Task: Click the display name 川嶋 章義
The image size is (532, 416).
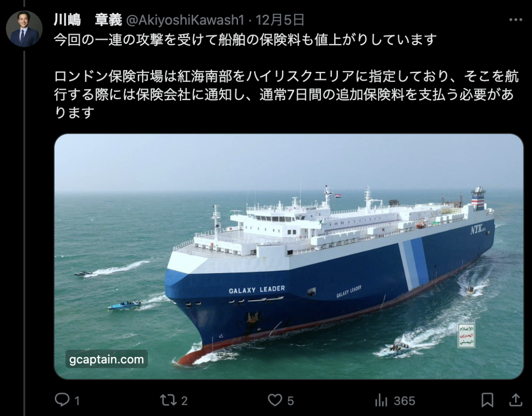Action: coord(88,20)
